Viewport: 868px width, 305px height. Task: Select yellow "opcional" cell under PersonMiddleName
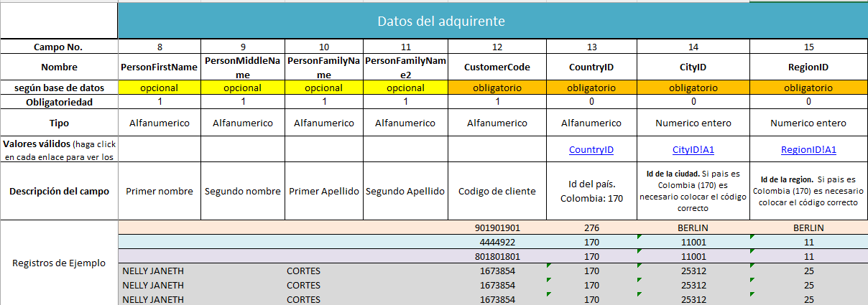click(242, 88)
